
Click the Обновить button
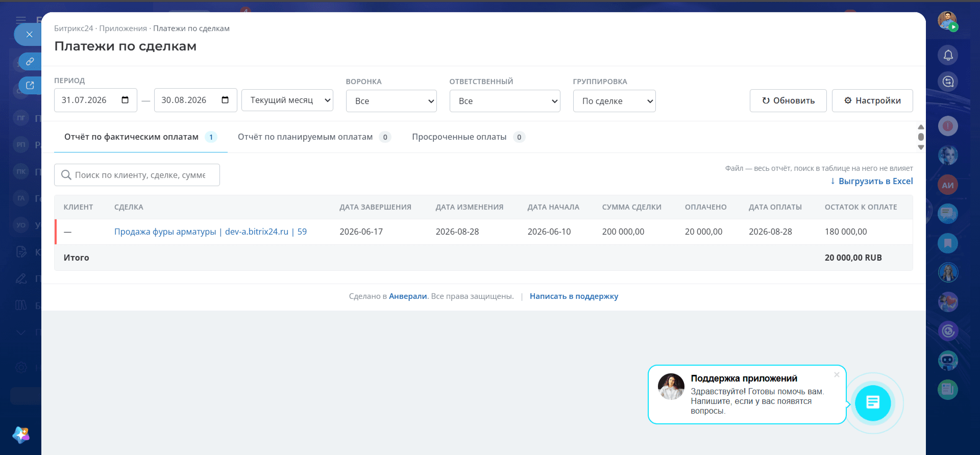788,100
